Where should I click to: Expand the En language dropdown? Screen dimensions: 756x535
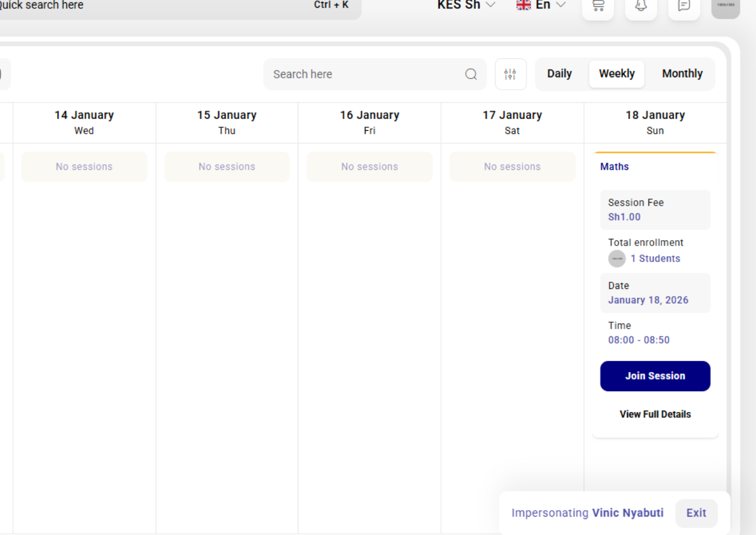pos(550,5)
